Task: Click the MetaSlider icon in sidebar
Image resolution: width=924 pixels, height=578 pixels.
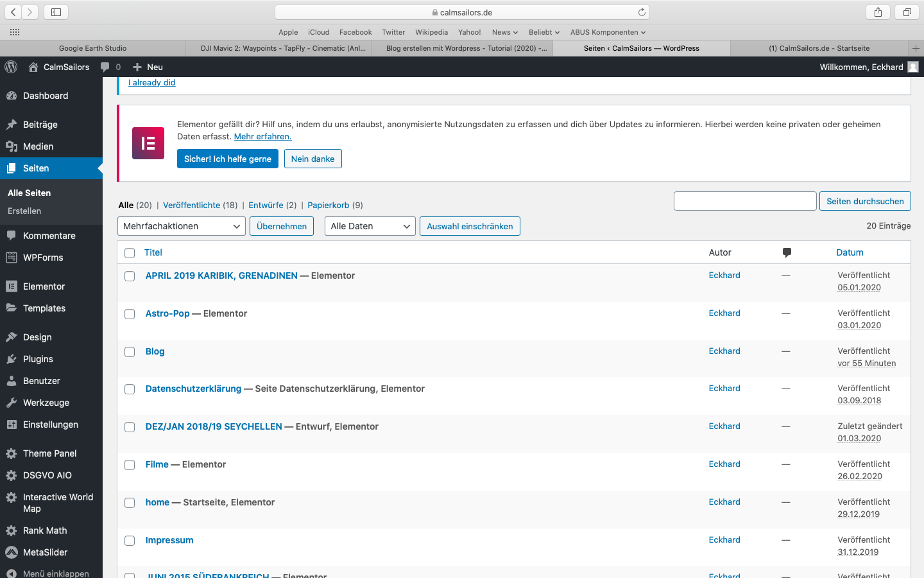Action: coord(12,552)
